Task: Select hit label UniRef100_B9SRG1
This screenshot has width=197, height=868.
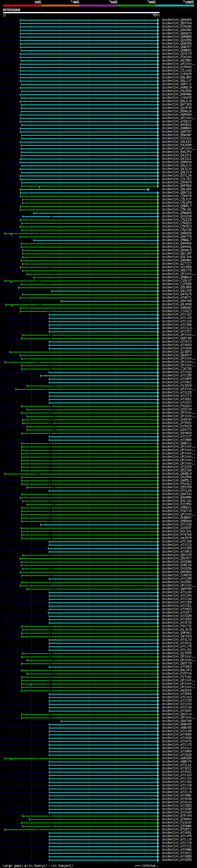Action: (177, 125)
